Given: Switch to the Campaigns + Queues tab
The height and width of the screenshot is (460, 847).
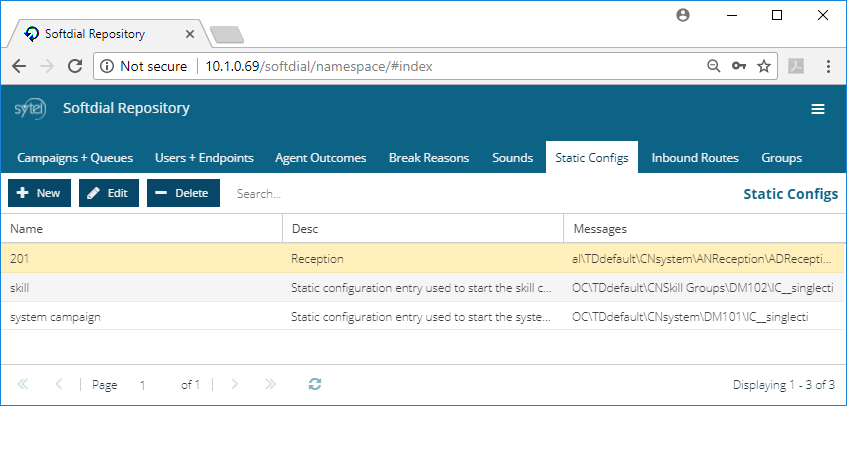Looking at the screenshot, I should tap(75, 158).
